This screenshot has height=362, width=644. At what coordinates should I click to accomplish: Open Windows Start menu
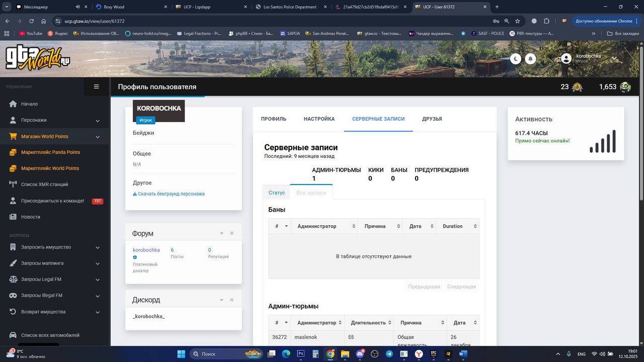181,354
